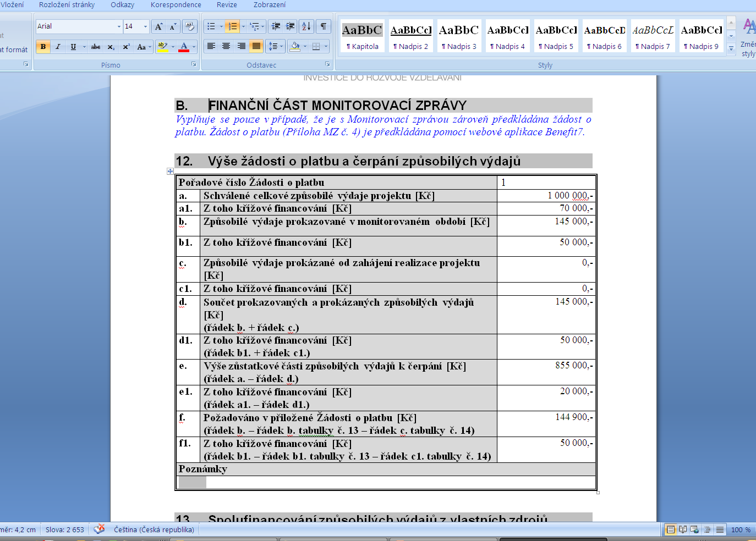Viewport: 756px width, 541px height.
Task: Apply the Nadpis 5 style
Action: click(556, 36)
